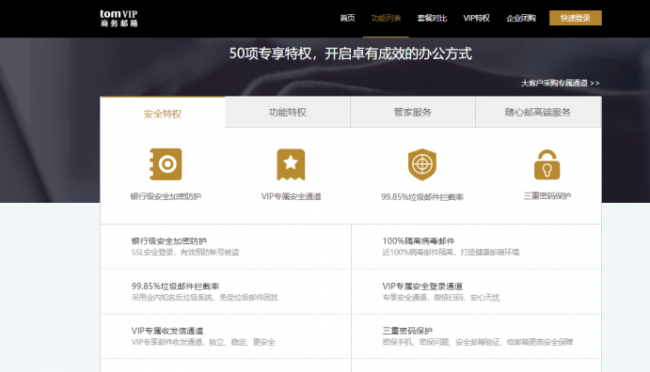Click the VIP专属安全通道 star badge icon
Viewport: 650px width, 372px height.
291,165
